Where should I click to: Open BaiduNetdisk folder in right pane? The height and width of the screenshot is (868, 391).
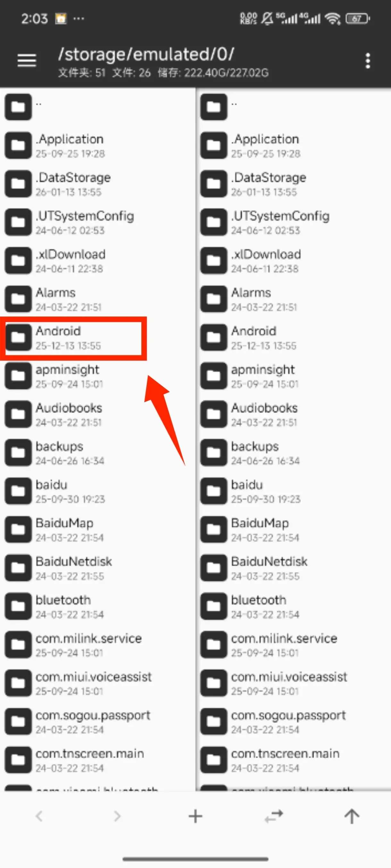click(x=294, y=568)
